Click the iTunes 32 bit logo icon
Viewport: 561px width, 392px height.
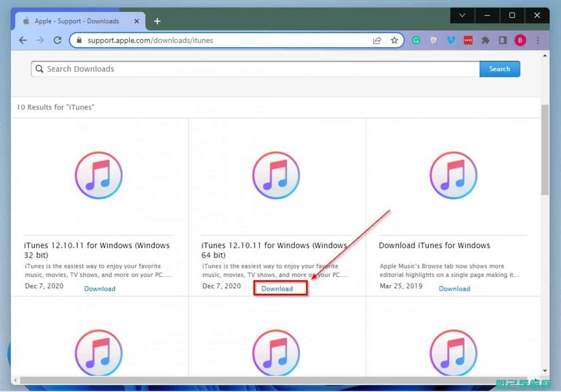(99, 175)
